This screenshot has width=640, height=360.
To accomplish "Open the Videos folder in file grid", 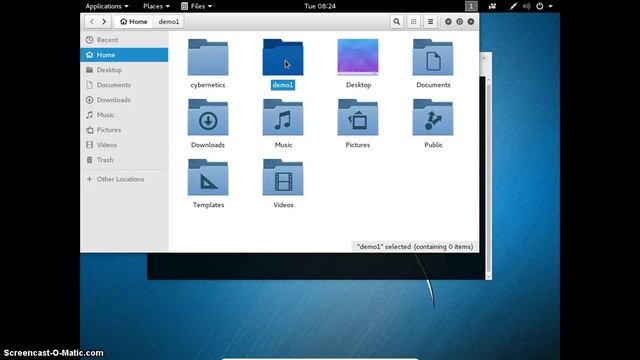I will tap(283, 177).
